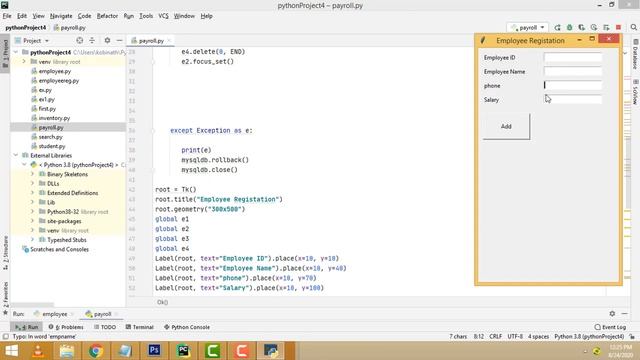640x360 pixels.
Task: Click the Python 3.8 interpreter status
Action: point(589,337)
